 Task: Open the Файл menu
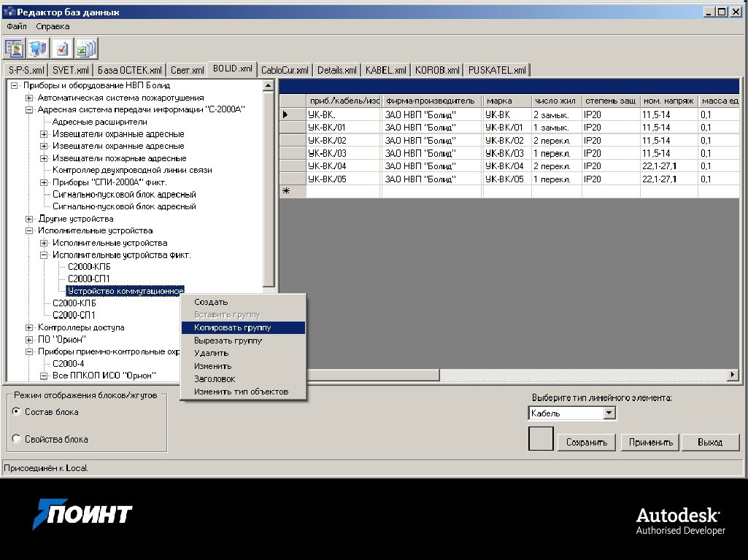[x=17, y=26]
